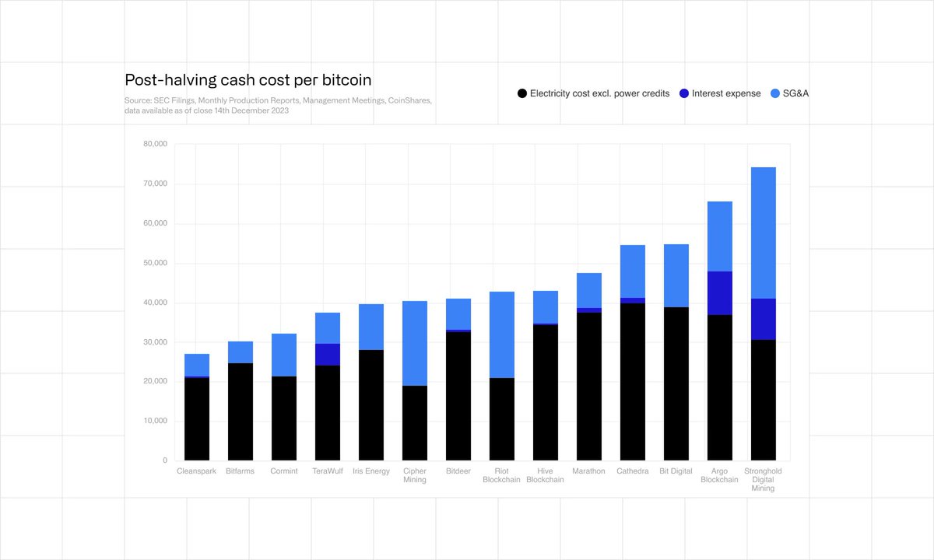Click the chart title 'Post-halving cash cost per bitcoin'

pyautogui.click(x=248, y=80)
